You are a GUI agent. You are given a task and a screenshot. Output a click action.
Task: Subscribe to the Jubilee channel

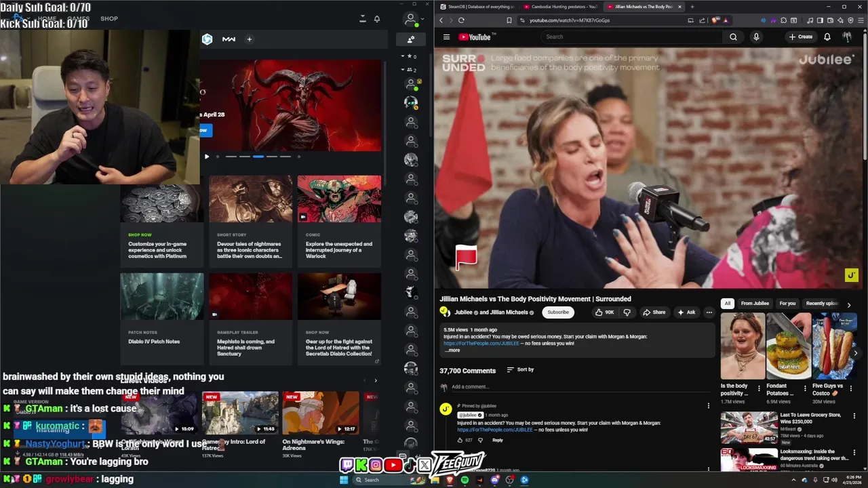(558, 312)
